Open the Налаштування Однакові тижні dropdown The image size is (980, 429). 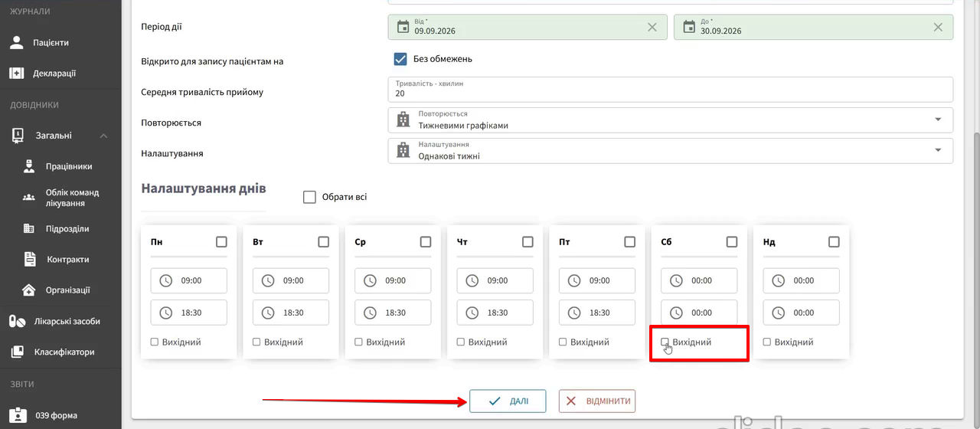671,150
